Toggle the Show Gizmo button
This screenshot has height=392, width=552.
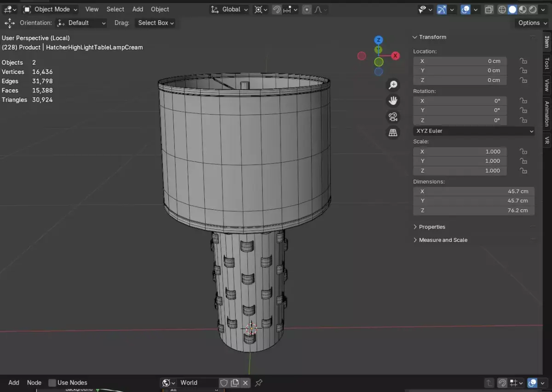pos(442,9)
